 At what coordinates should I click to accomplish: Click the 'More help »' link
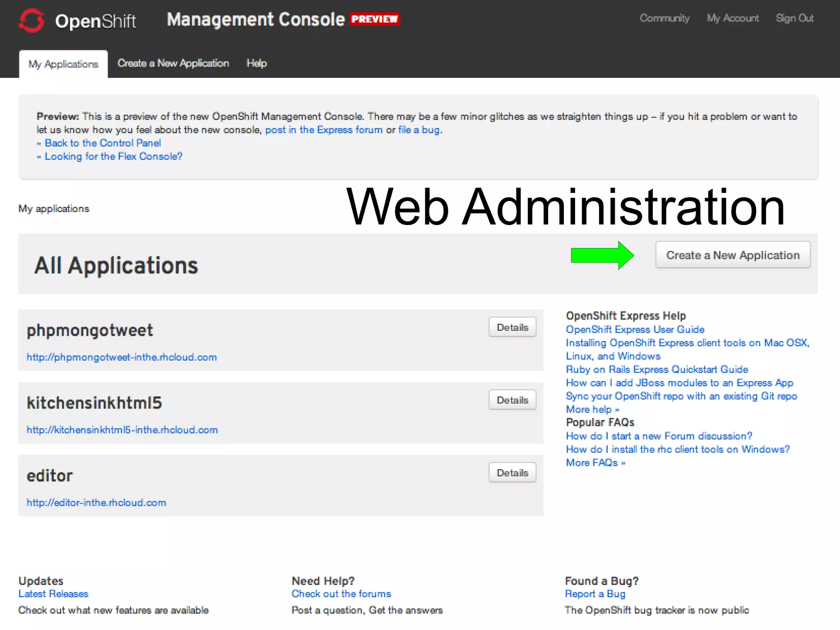click(x=593, y=409)
